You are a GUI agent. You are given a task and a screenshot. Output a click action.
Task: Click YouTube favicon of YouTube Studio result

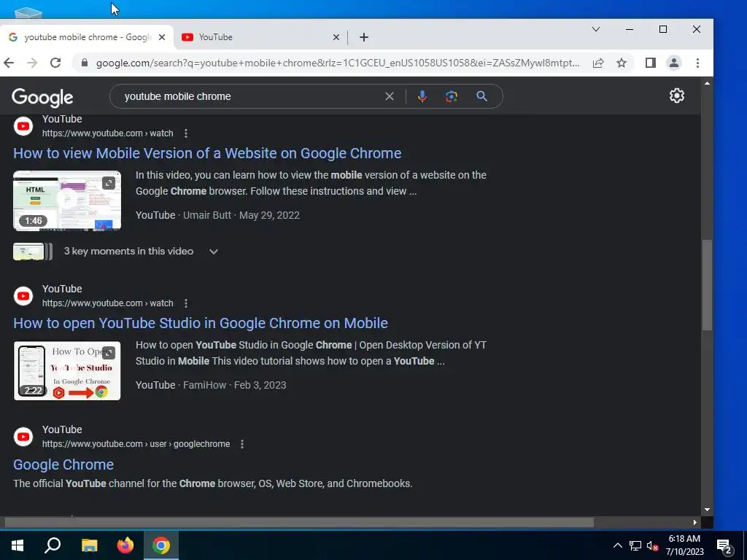pyautogui.click(x=23, y=296)
